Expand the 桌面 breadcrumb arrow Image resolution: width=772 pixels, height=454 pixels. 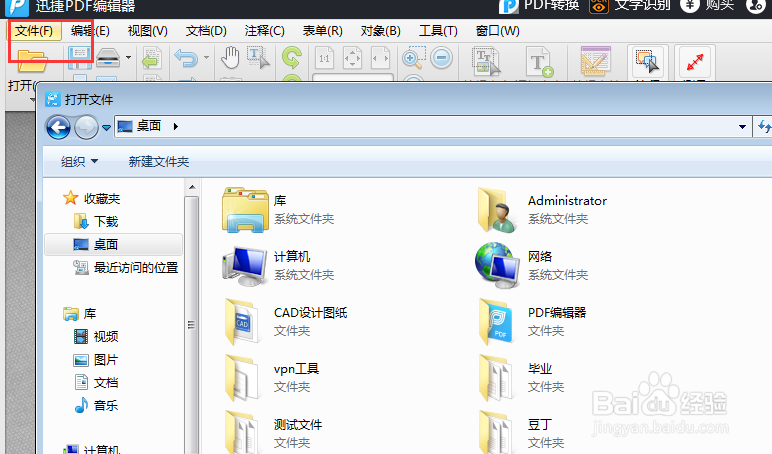[175, 127]
